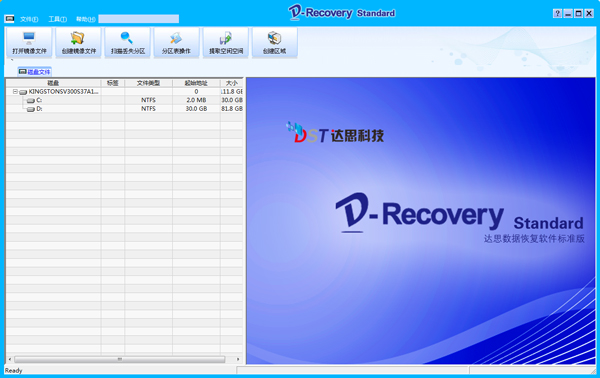Switch to the 磁盘文件 tab
Image resolution: width=600 pixels, height=378 pixels.
tap(34, 72)
